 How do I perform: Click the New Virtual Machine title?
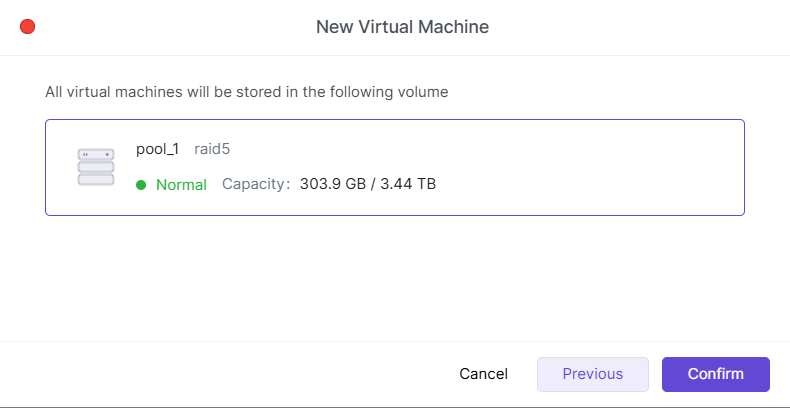pos(402,27)
